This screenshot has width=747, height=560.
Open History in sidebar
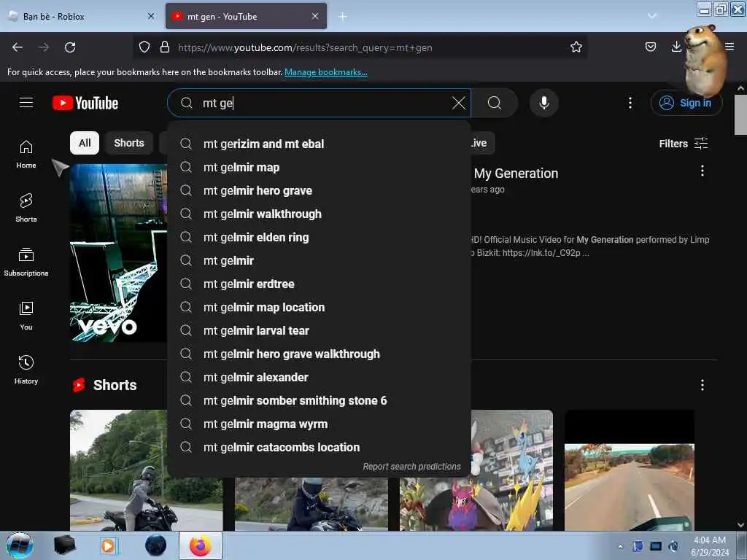(x=26, y=370)
